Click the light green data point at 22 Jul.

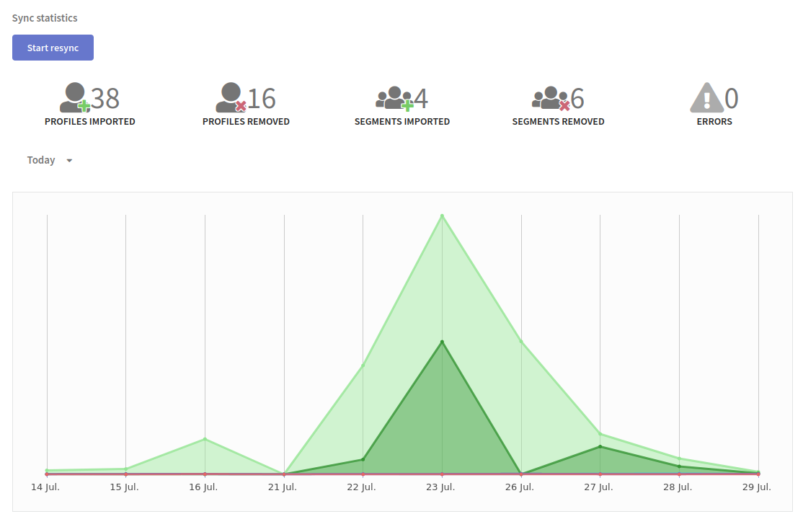(363, 365)
